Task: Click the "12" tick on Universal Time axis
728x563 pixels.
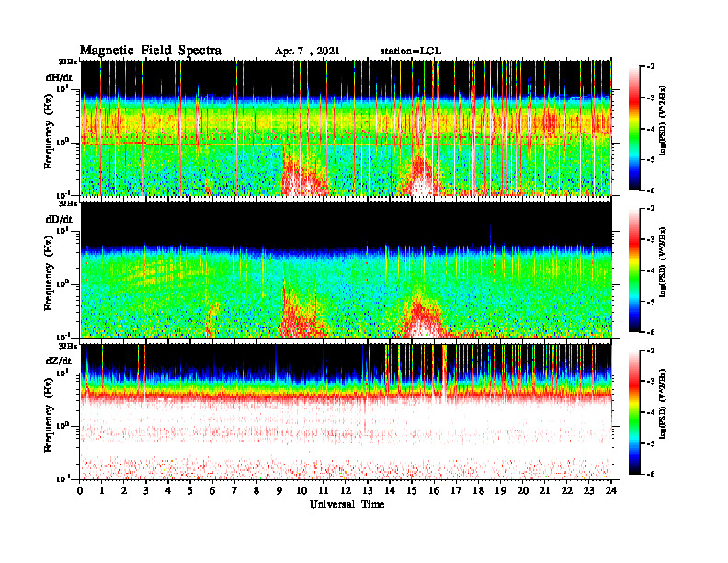Action: click(346, 491)
